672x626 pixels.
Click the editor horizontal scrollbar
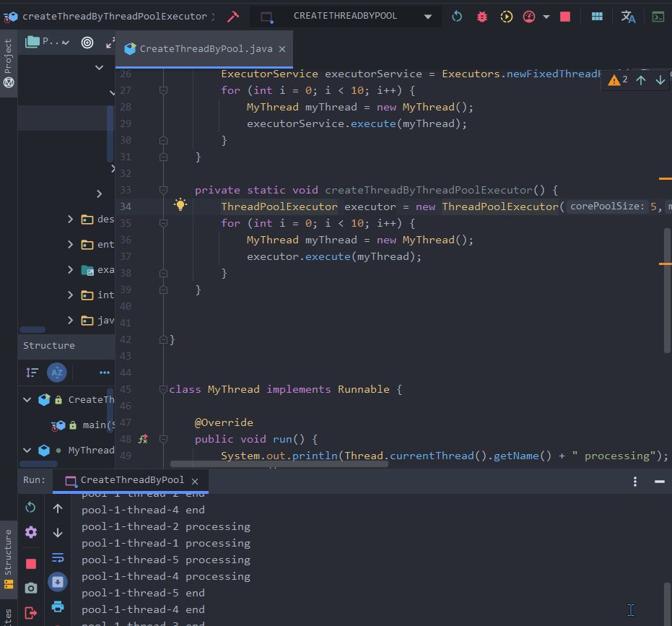[x=279, y=464]
